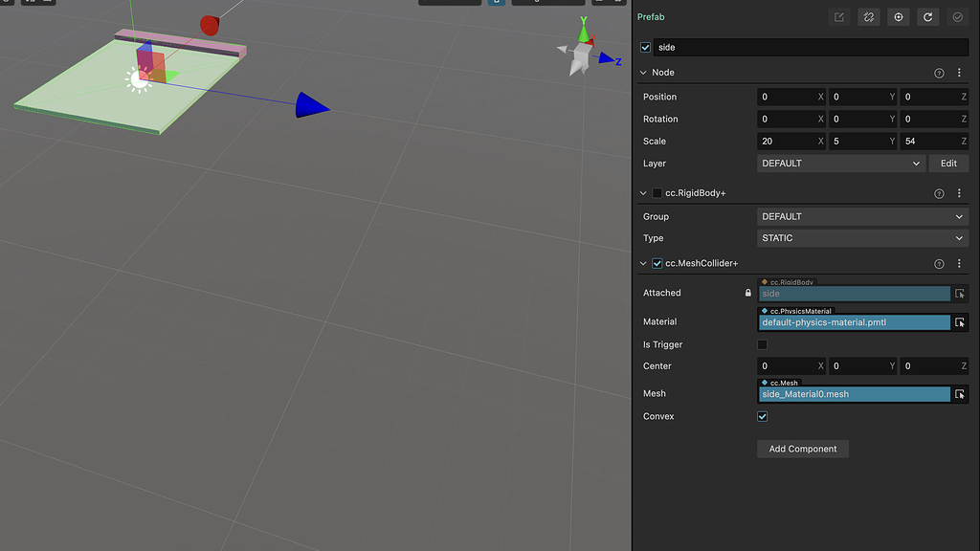This screenshot has width=980, height=551.
Task: Click the revert prefab circular arrow icon
Action: pyautogui.click(x=927, y=16)
